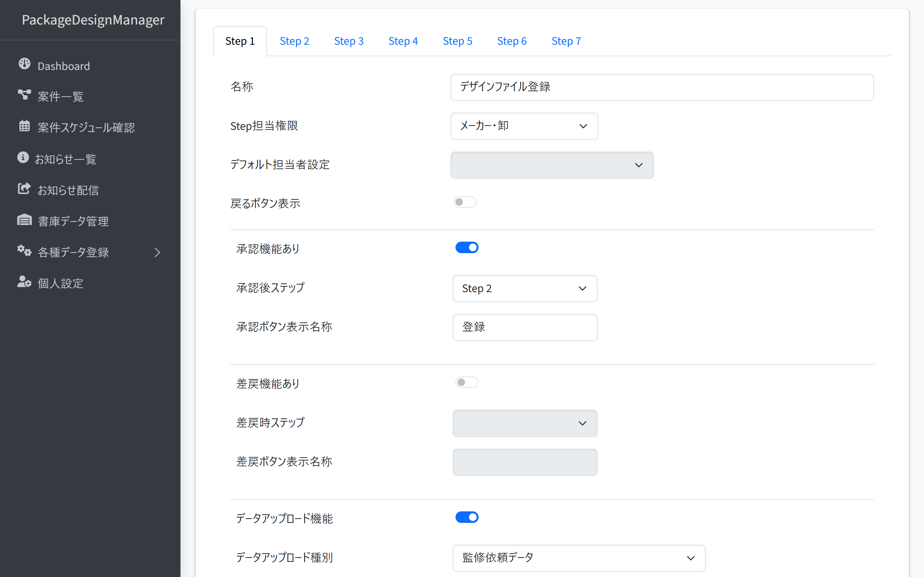Switch to the Step 3 tab
This screenshot has width=924, height=577.
pos(349,41)
